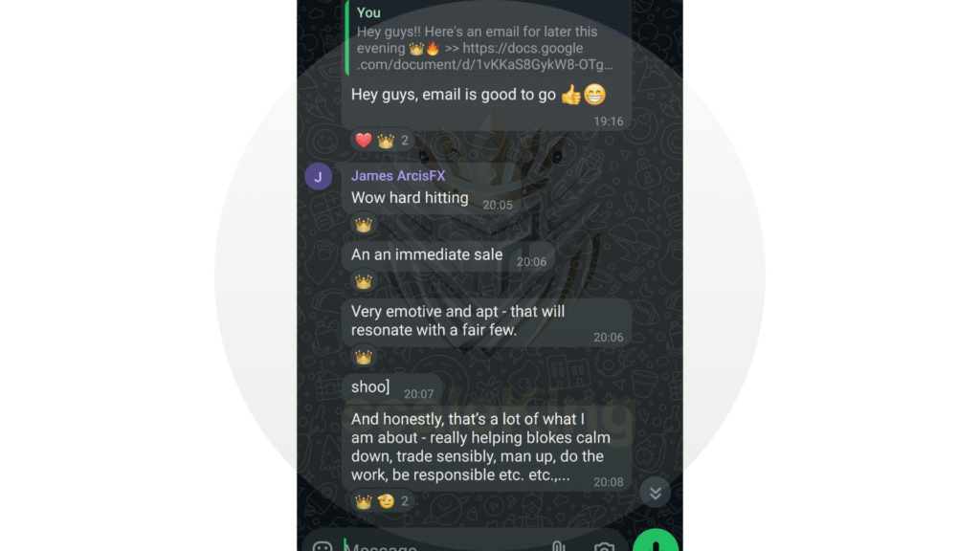
Task: Open the emoji picker in message bar
Action: pos(323,546)
